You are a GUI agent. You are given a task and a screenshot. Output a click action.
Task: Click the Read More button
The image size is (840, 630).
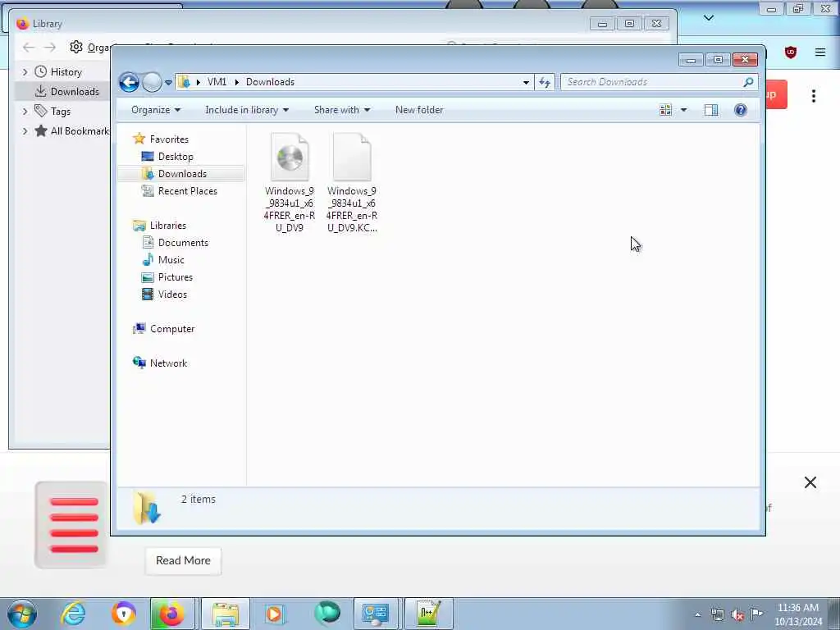pos(183,561)
